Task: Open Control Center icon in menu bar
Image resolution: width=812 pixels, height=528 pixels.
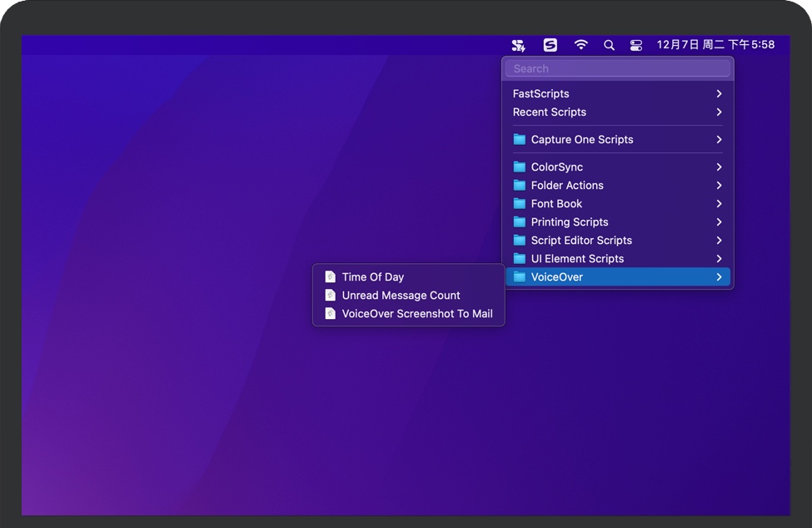Action: point(636,45)
